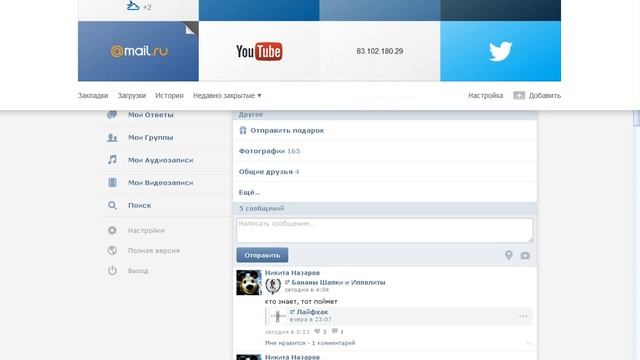Click the Отправить button
This screenshot has width=640, height=360.
(262, 255)
